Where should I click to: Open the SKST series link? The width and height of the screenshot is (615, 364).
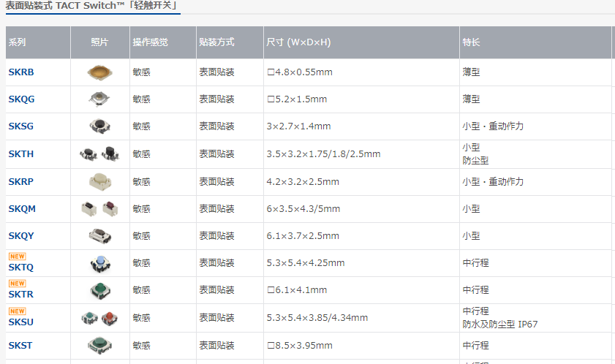pos(20,346)
